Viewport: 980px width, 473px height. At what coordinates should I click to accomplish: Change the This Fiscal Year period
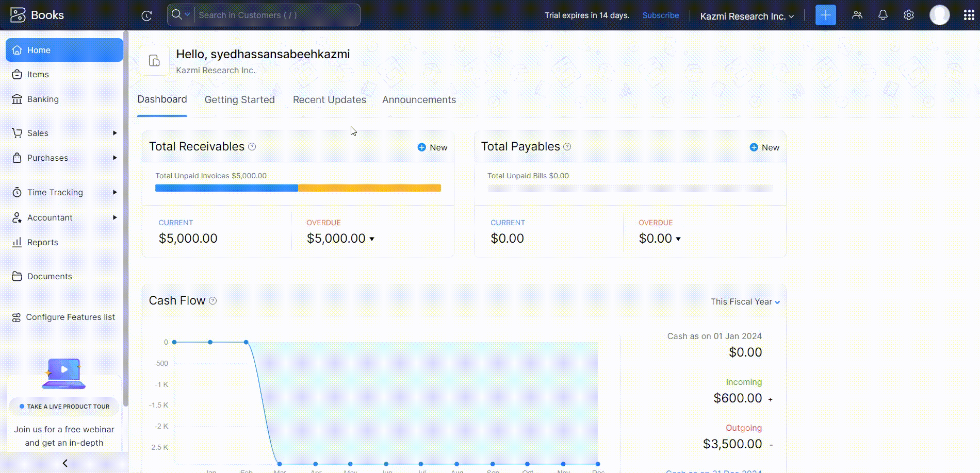pos(745,301)
